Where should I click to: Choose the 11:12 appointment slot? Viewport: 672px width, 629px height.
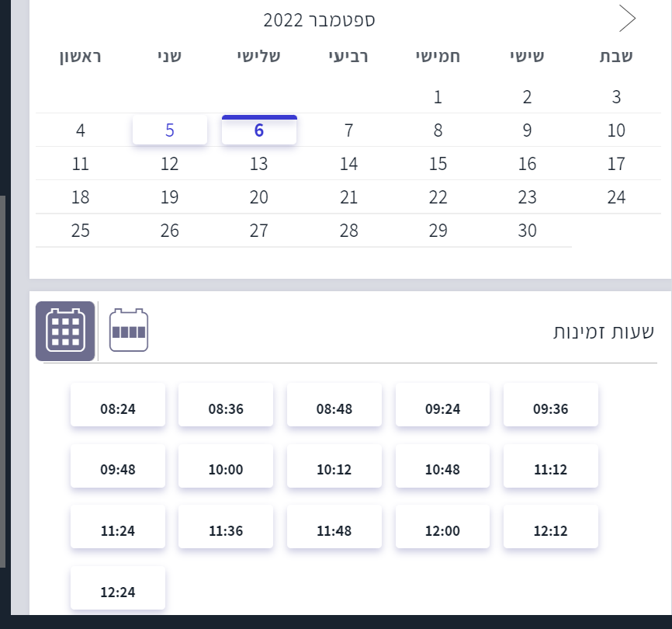click(551, 470)
